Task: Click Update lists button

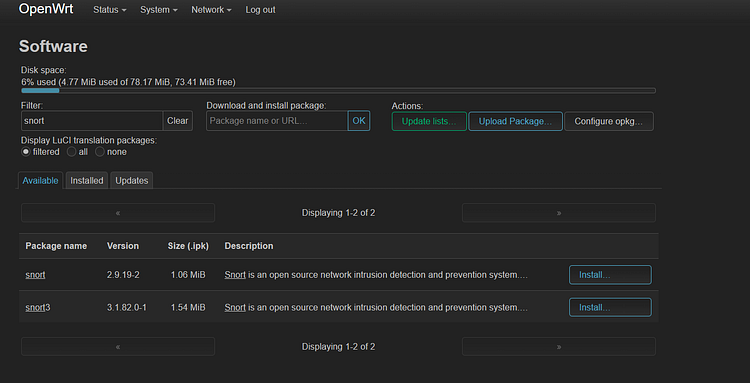Action: (x=429, y=121)
